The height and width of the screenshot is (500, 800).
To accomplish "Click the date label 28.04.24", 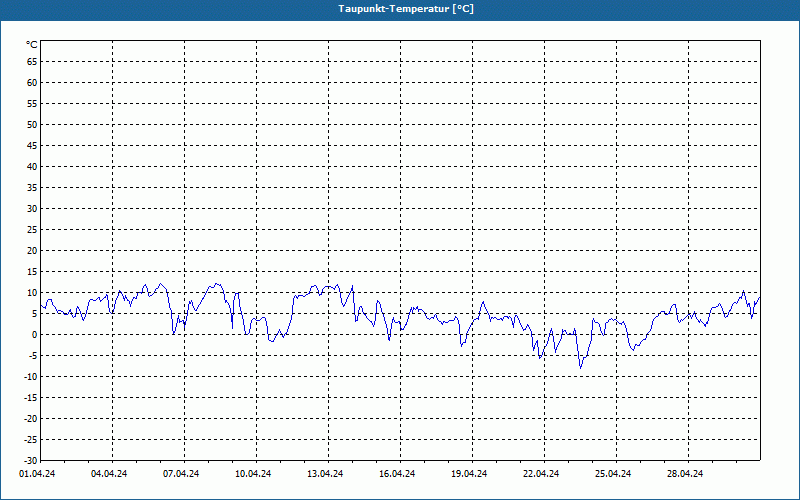I will (x=685, y=474).
